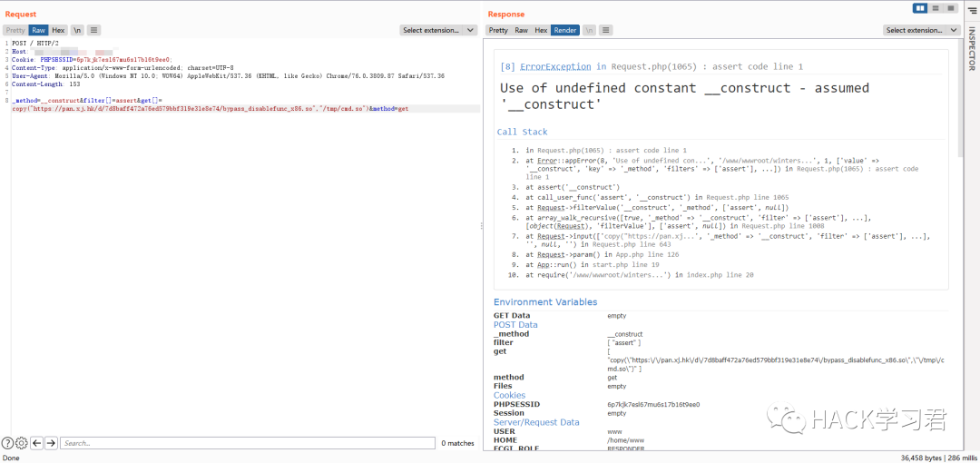Open request Select extension dropdown
The image size is (980, 463).
pyautogui.click(x=438, y=30)
